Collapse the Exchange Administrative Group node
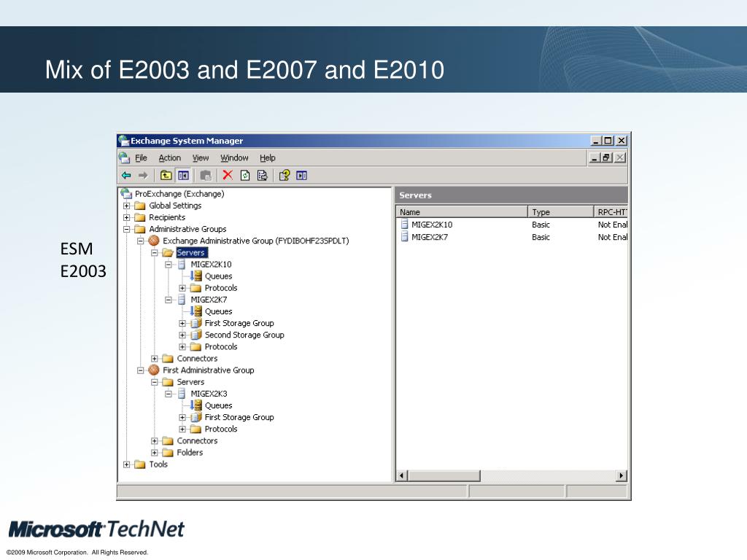Screen dimensions: 747x560 click(x=140, y=241)
